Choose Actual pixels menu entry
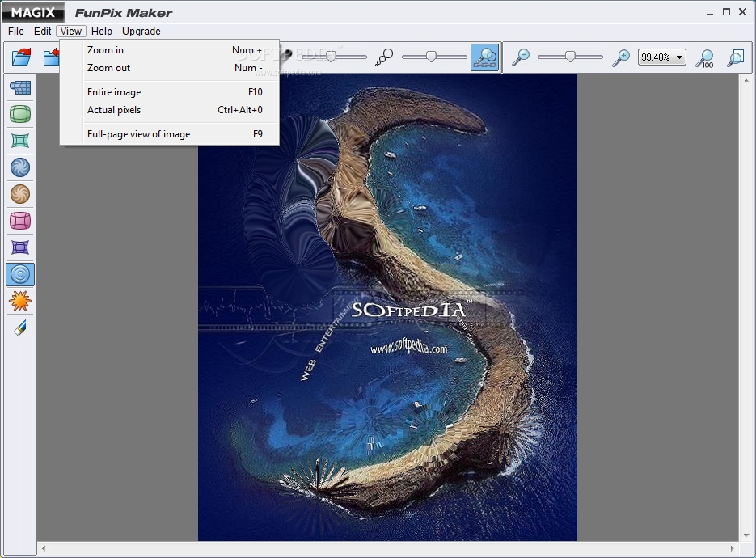The height and width of the screenshot is (558, 756). point(170,110)
